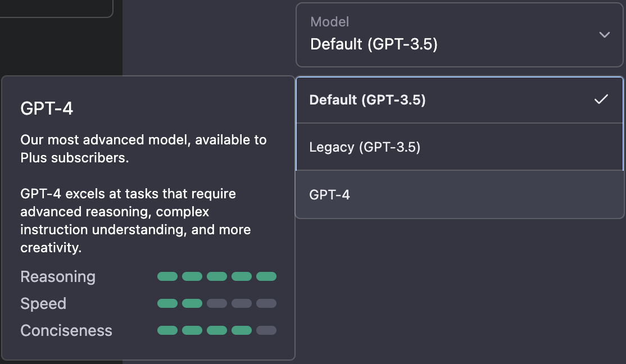Choose GPT-4 from model list

[x=459, y=194]
